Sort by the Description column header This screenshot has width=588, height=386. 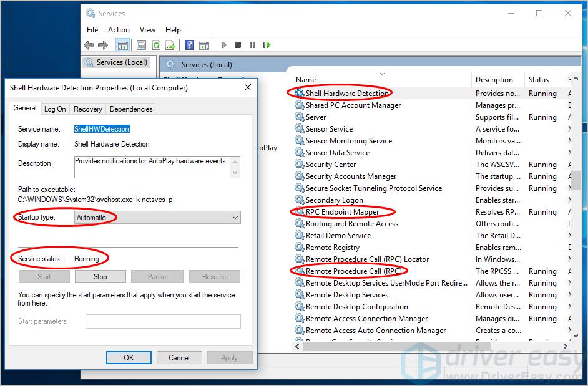pos(497,79)
